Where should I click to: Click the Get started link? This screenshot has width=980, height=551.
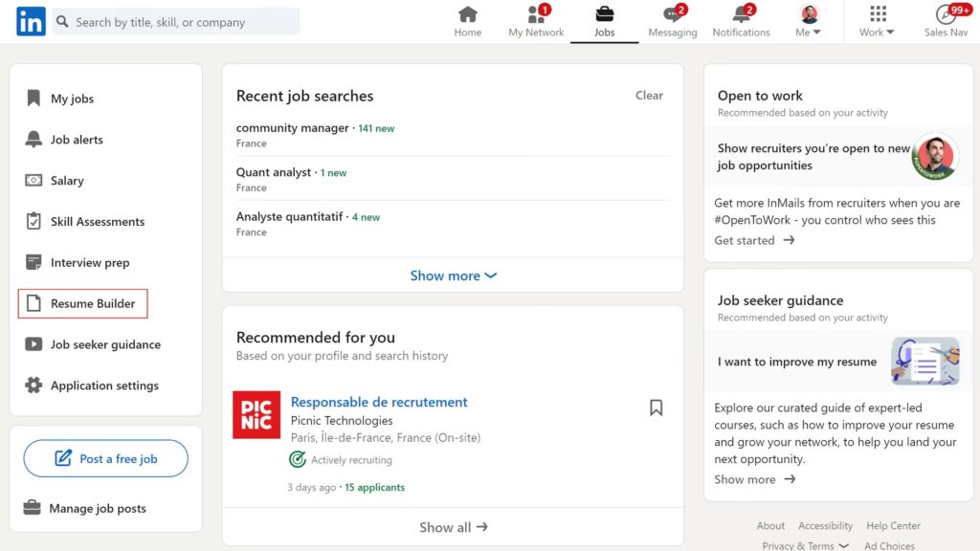click(754, 240)
